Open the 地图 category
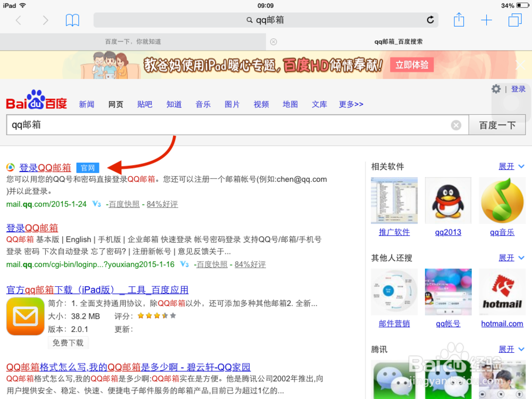Viewport: 532px width, 399px height. point(290,104)
